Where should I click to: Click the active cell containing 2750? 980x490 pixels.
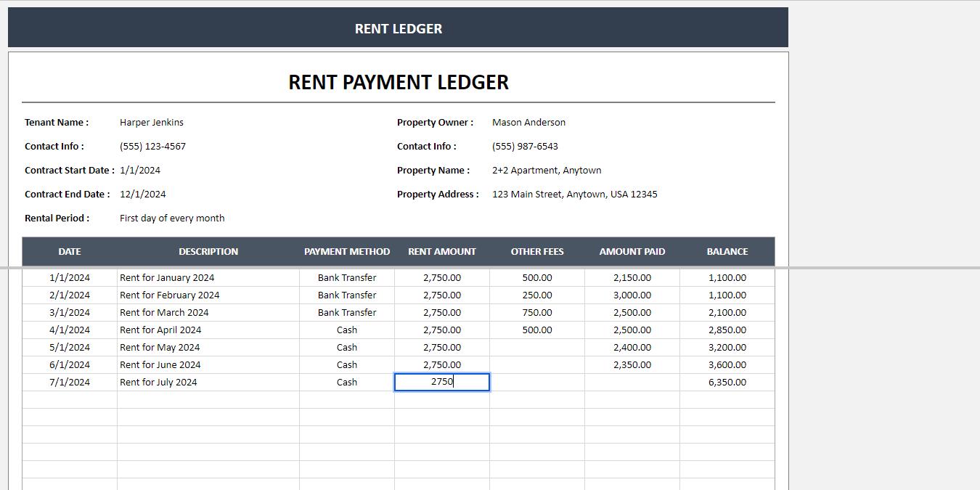click(442, 382)
